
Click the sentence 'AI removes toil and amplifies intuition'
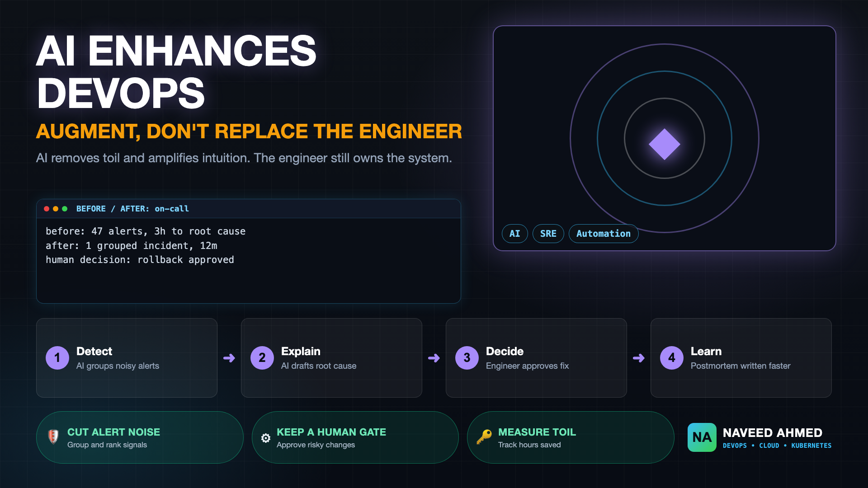point(143,158)
